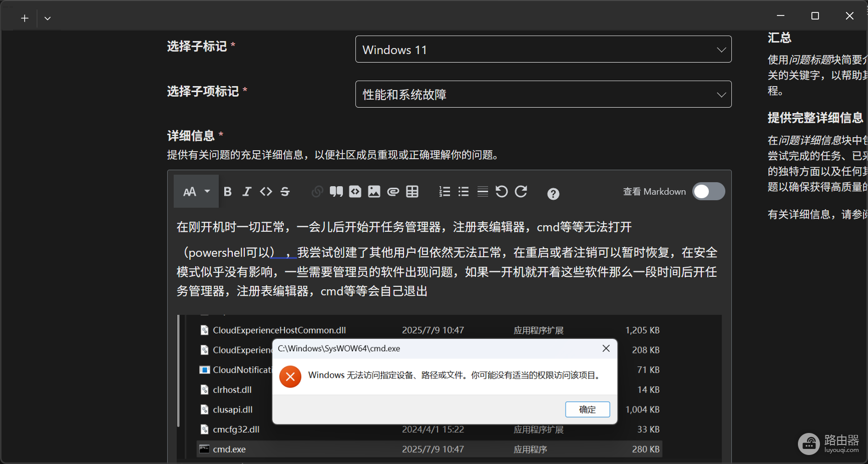Insert an image into the post
The height and width of the screenshot is (464, 868).
tap(374, 192)
